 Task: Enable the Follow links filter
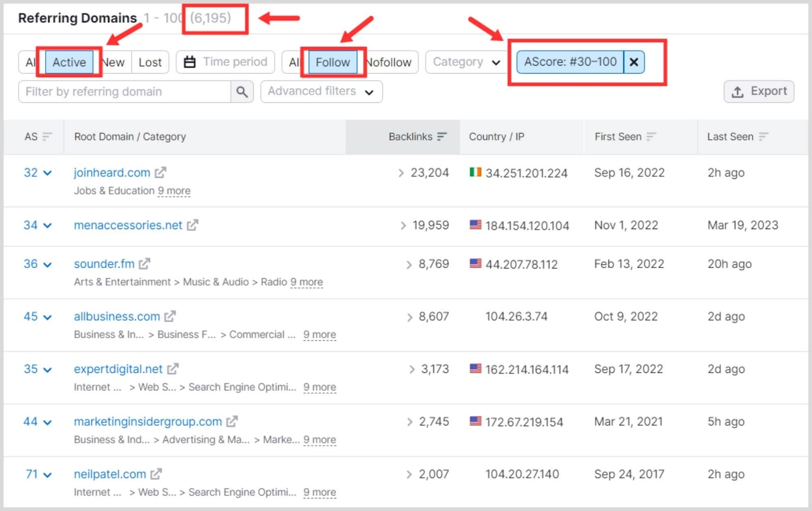click(x=332, y=62)
